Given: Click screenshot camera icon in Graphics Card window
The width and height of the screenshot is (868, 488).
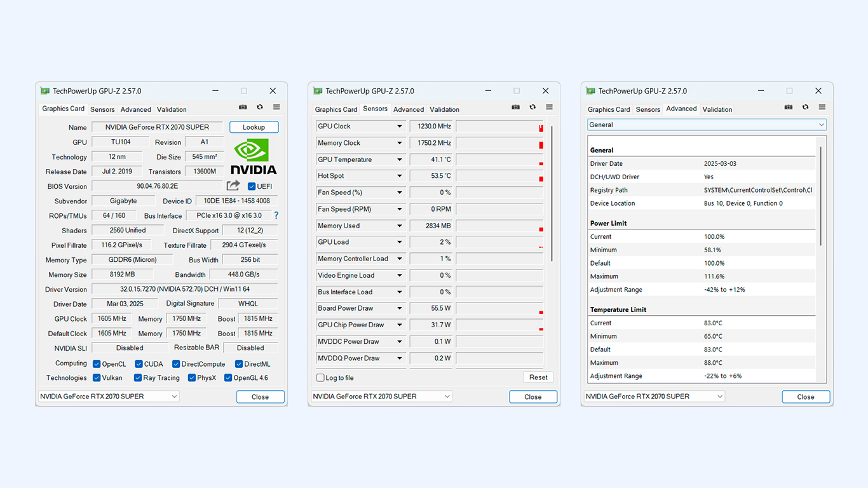Looking at the screenshot, I should coord(243,107).
